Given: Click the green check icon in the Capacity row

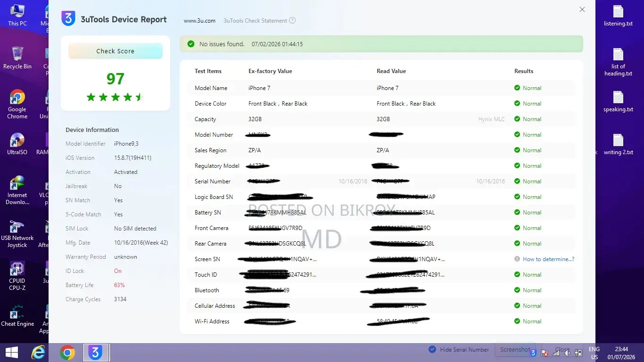Looking at the screenshot, I should coord(517,119).
